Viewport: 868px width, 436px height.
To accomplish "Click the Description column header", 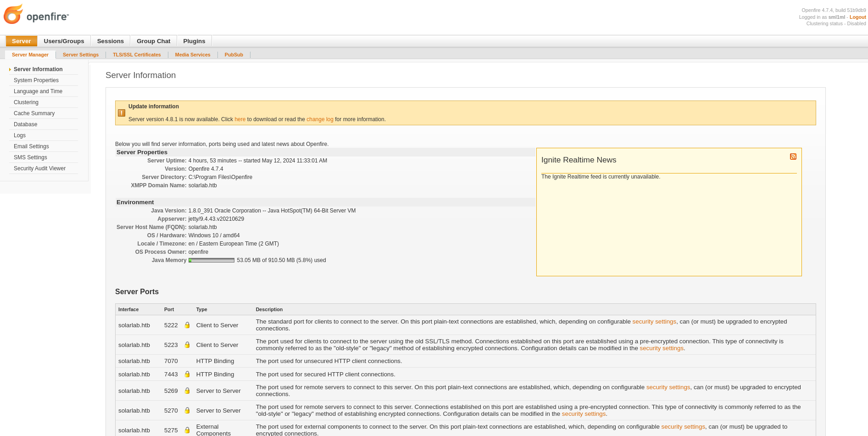I will click(x=269, y=309).
